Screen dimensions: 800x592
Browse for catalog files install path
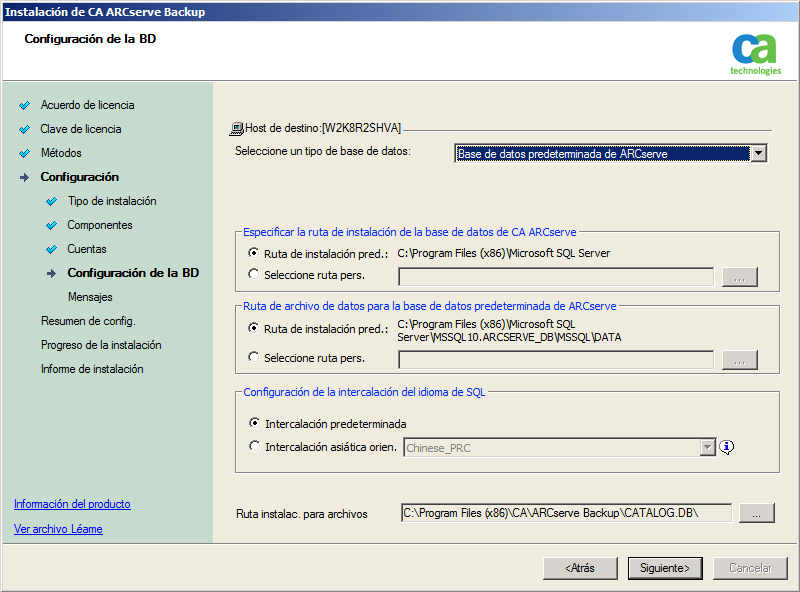click(x=757, y=513)
